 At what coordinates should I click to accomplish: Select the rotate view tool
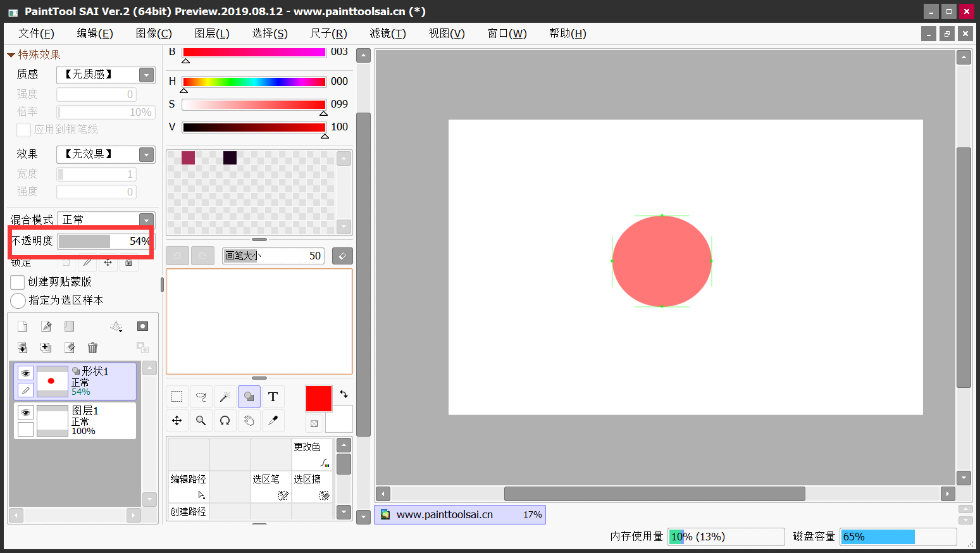tap(225, 421)
